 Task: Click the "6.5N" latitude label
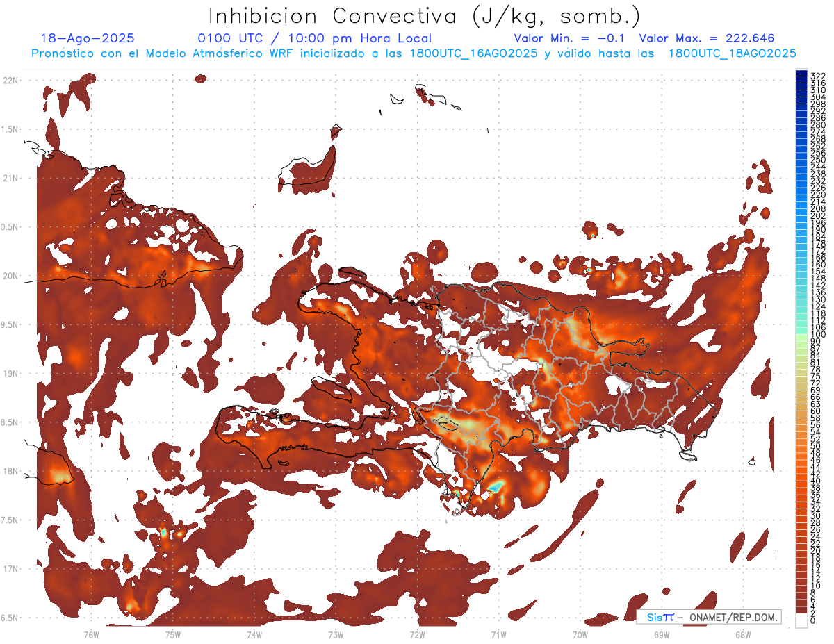[x=10, y=618]
